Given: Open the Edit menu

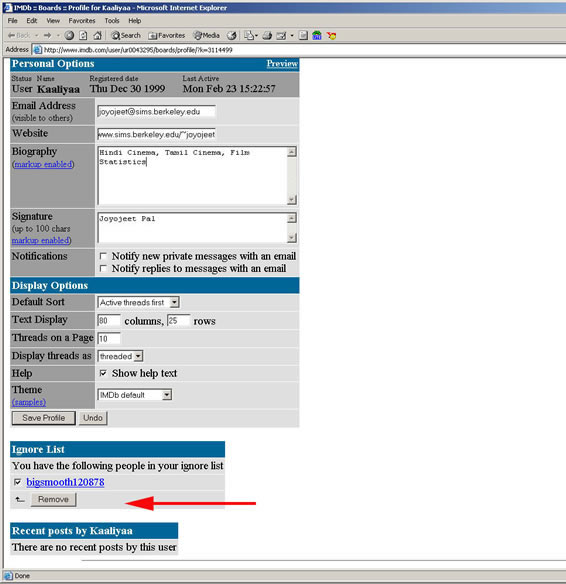Looking at the screenshot, I should coord(32,21).
